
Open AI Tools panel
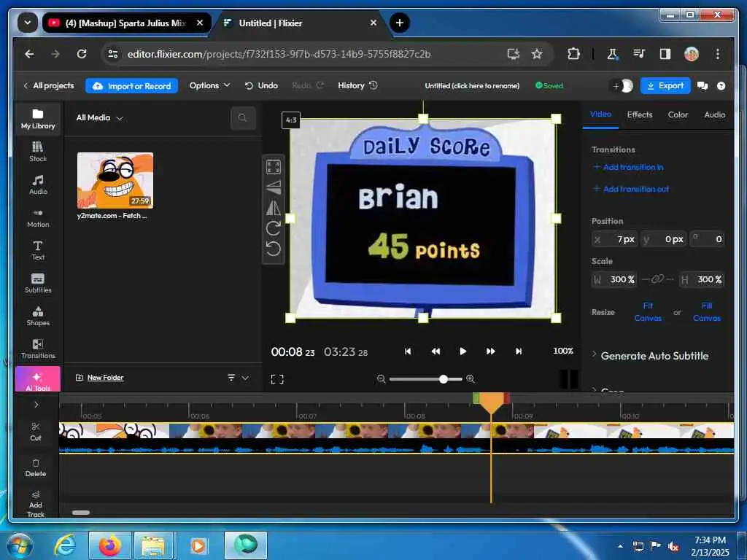(38, 379)
